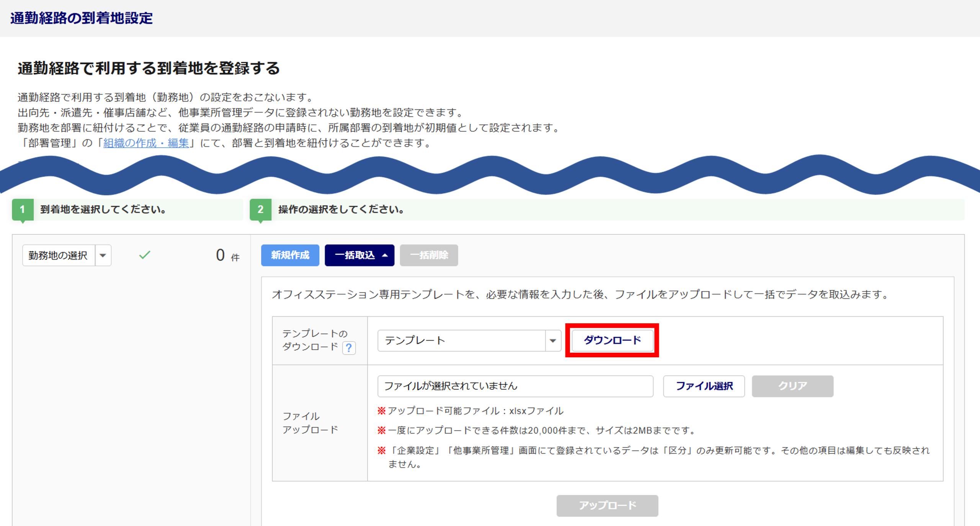Click the green checkmark icon
This screenshot has width=980, height=526.
point(144,255)
